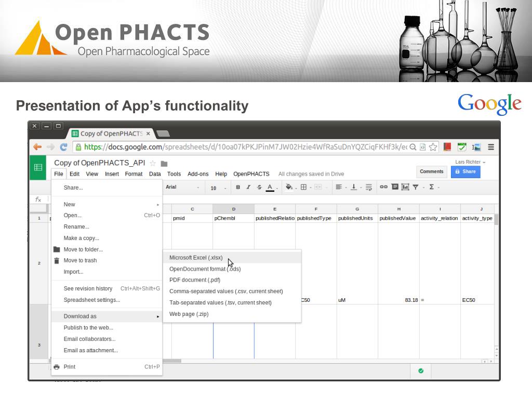Click the folder icon next to document title

(x=164, y=164)
